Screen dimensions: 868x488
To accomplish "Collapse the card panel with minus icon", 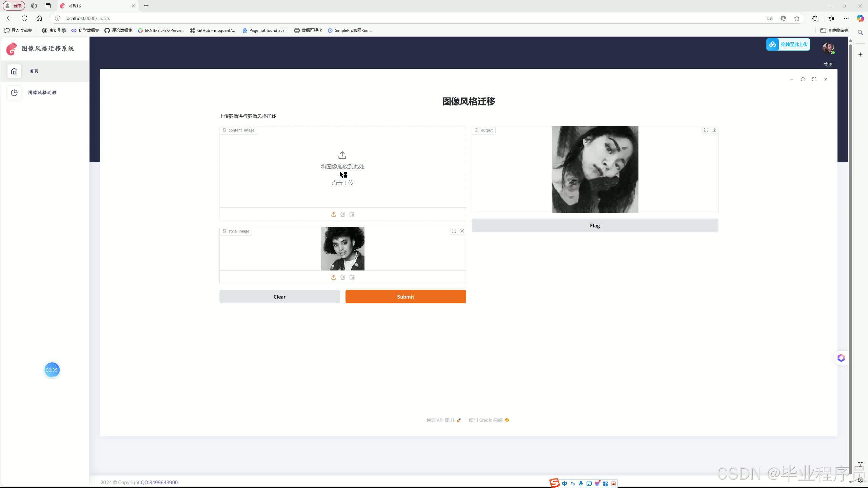I will [x=791, y=79].
